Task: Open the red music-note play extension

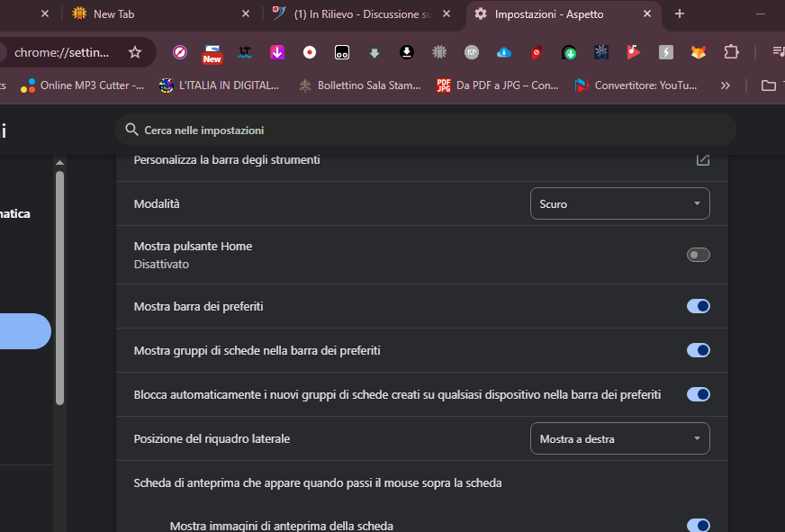Action: pyautogui.click(x=633, y=52)
